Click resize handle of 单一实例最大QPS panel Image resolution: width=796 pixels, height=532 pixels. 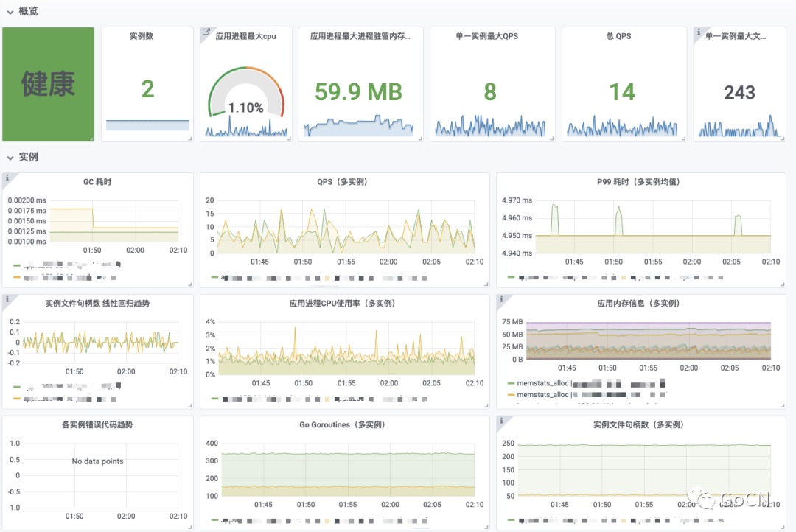tap(552, 139)
